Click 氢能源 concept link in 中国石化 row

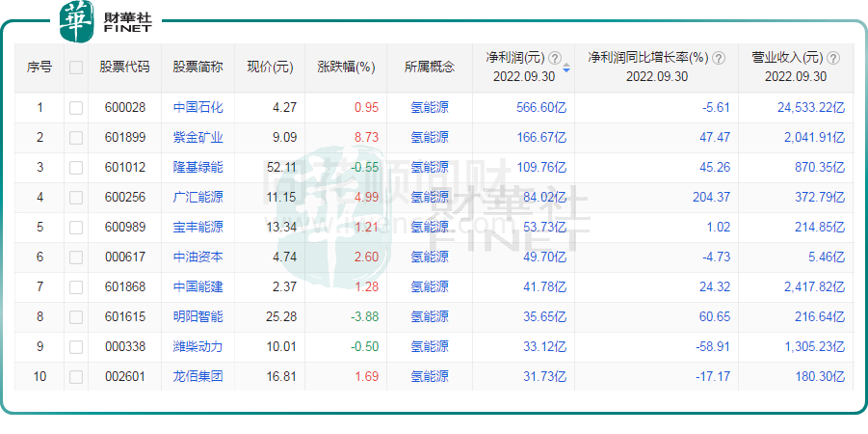pos(430,107)
